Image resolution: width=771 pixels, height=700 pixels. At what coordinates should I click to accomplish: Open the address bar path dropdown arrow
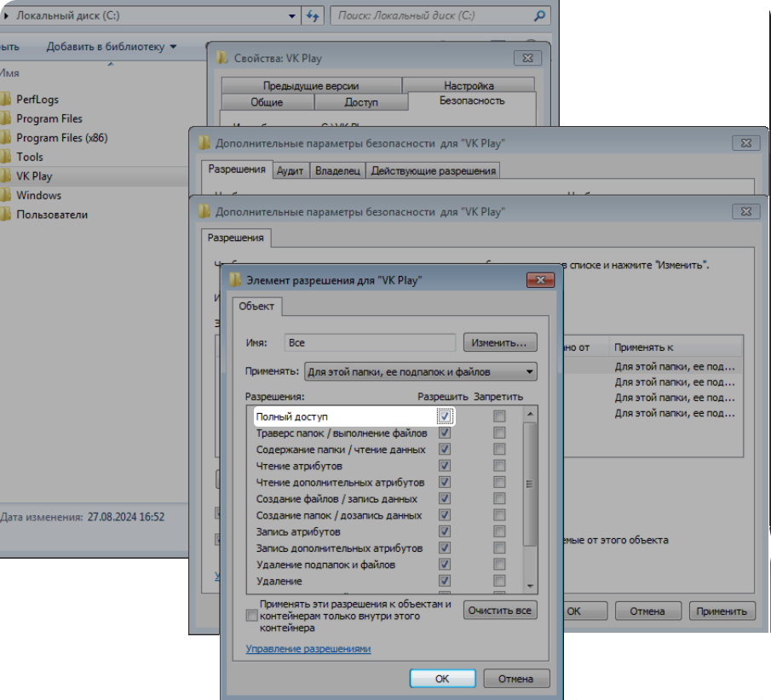[292, 15]
